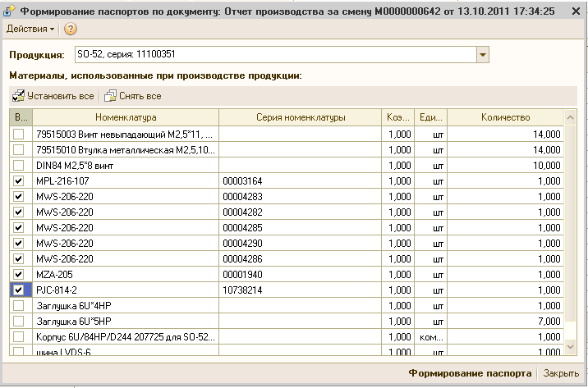The image size is (588, 388).
Task: Sort by the Номенклатура column header
Action: click(126, 117)
